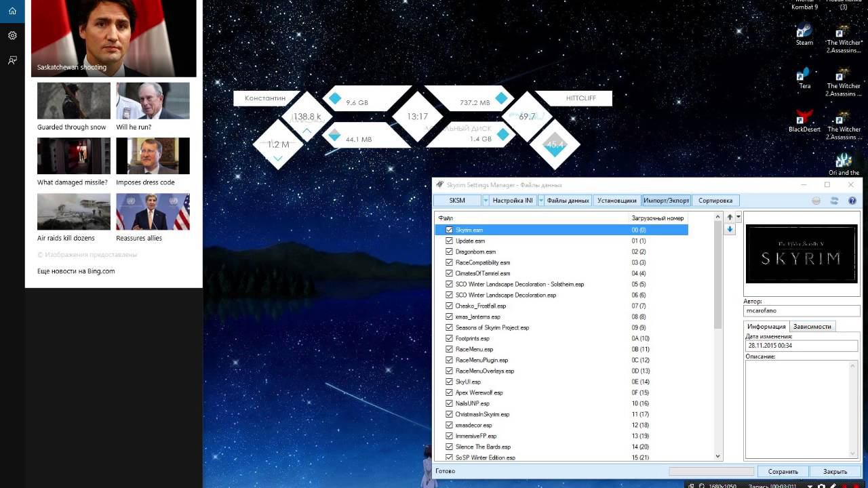Toggle the Apex Werewolf.esp checkbox

tap(449, 392)
